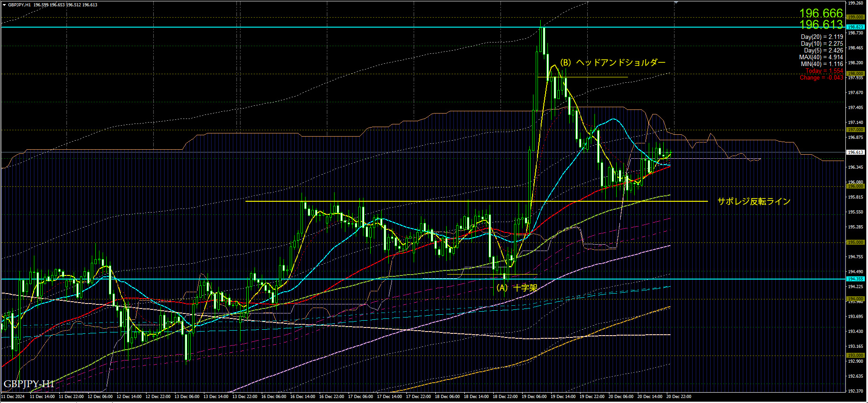The height and width of the screenshot is (403, 868).
Task: Select the Day(5) = 2.426 line
Action: [823, 50]
